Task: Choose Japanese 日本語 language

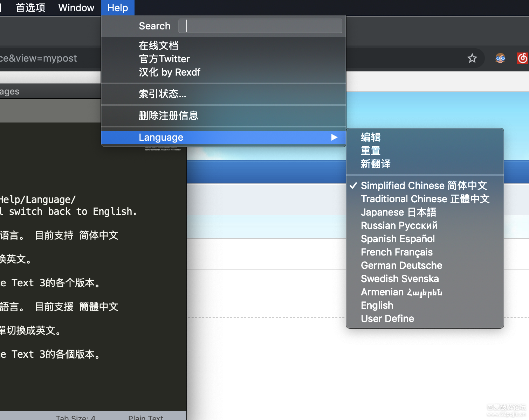Action: point(398,212)
